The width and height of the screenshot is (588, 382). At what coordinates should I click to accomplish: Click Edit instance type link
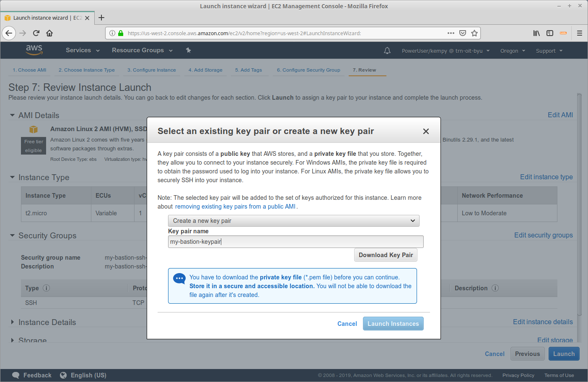click(547, 177)
